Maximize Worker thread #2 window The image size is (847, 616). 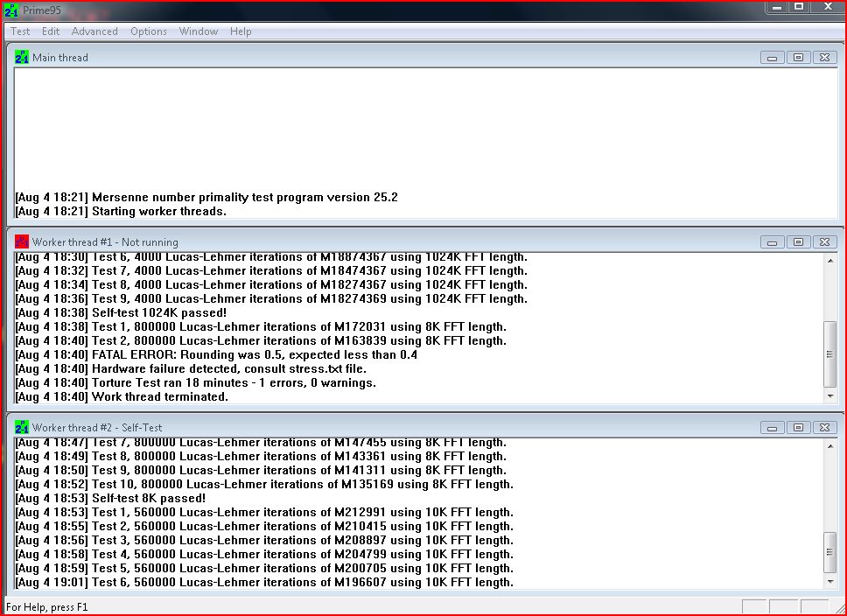[798, 427]
